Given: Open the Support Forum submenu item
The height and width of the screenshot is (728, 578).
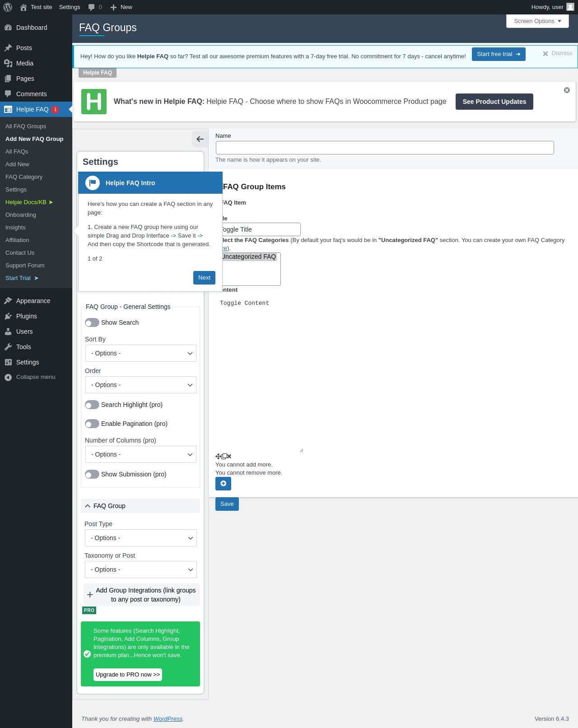Looking at the screenshot, I should 25,266.
